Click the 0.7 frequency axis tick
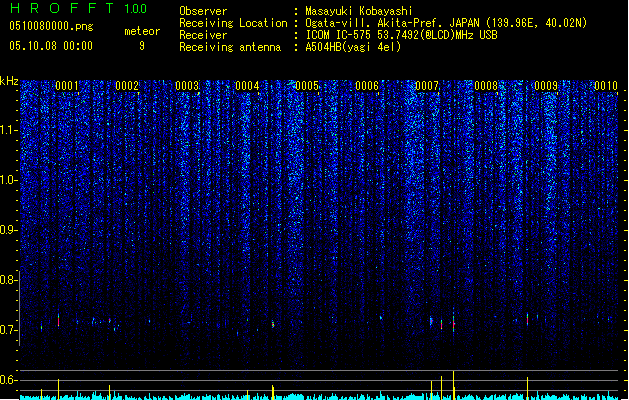The image size is (629, 400). pyautogui.click(x=9, y=330)
